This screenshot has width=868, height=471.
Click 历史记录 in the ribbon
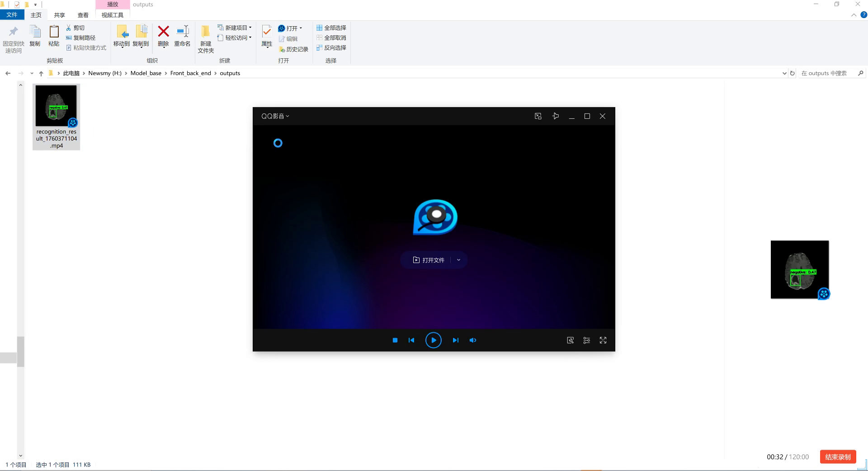[293, 49]
